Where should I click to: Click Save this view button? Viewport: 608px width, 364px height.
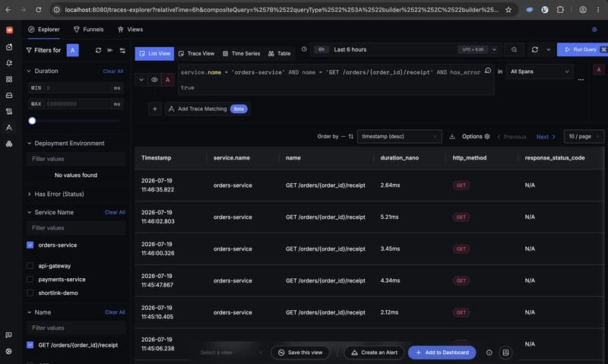pyautogui.click(x=300, y=353)
